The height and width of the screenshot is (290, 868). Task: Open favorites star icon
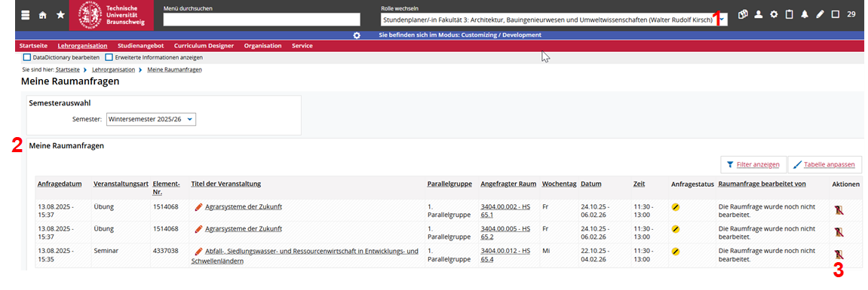(x=60, y=15)
